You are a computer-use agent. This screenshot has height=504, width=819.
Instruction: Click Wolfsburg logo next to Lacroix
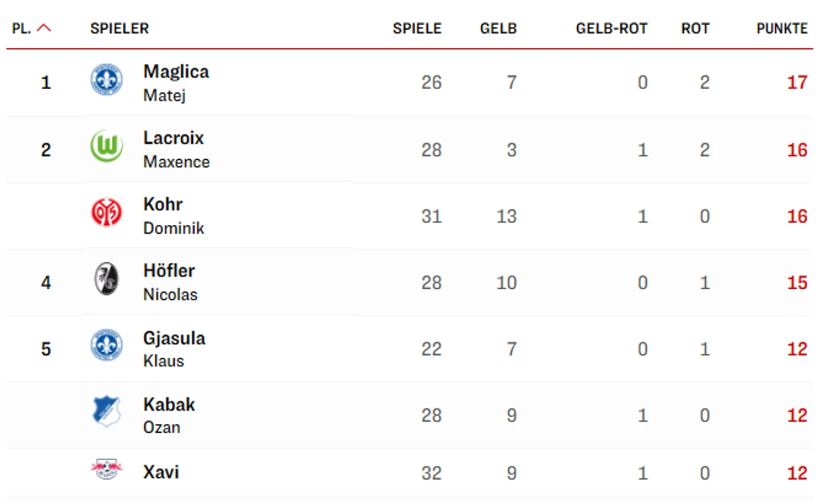click(x=107, y=146)
